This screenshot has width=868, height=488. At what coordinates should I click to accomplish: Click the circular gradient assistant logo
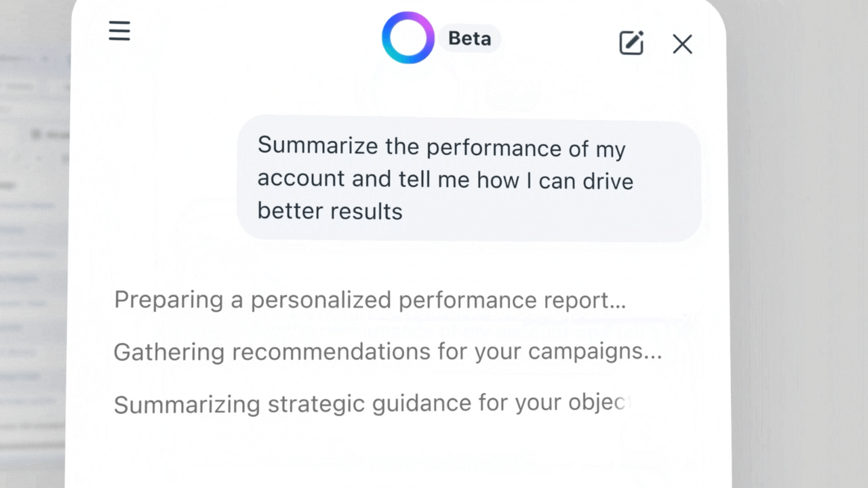pyautogui.click(x=408, y=38)
